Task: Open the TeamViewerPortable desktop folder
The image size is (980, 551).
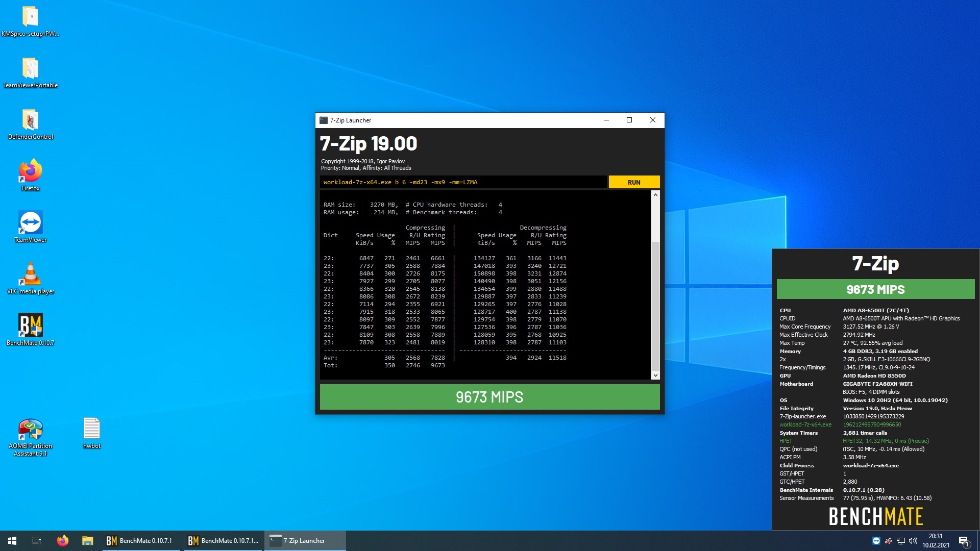Action: 31,72
